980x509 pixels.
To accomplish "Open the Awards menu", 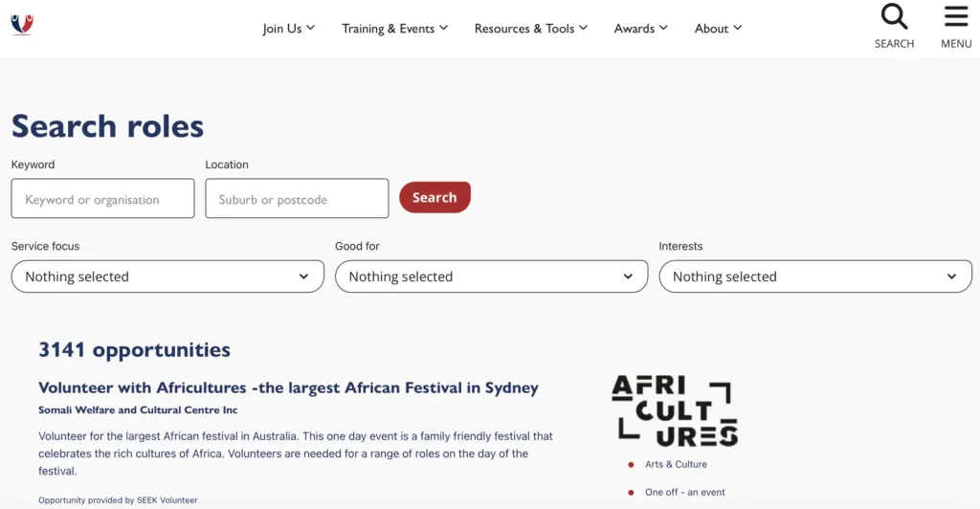I will [x=640, y=29].
